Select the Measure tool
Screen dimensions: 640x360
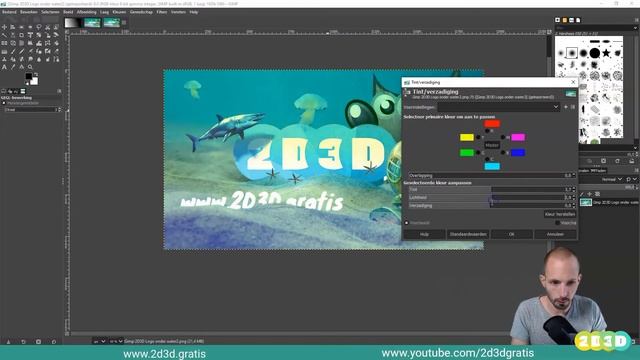pos(21,67)
